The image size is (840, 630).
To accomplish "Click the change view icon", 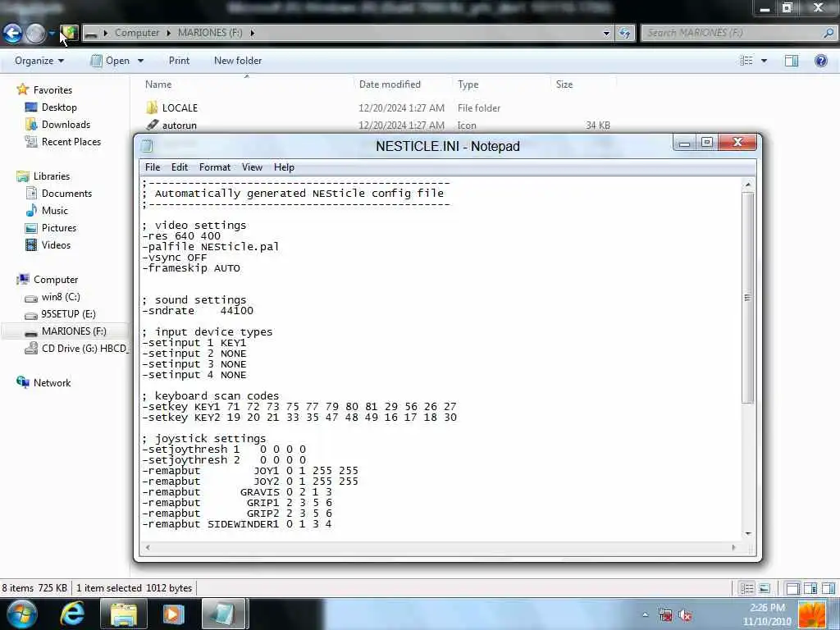I will click(x=746, y=61).
